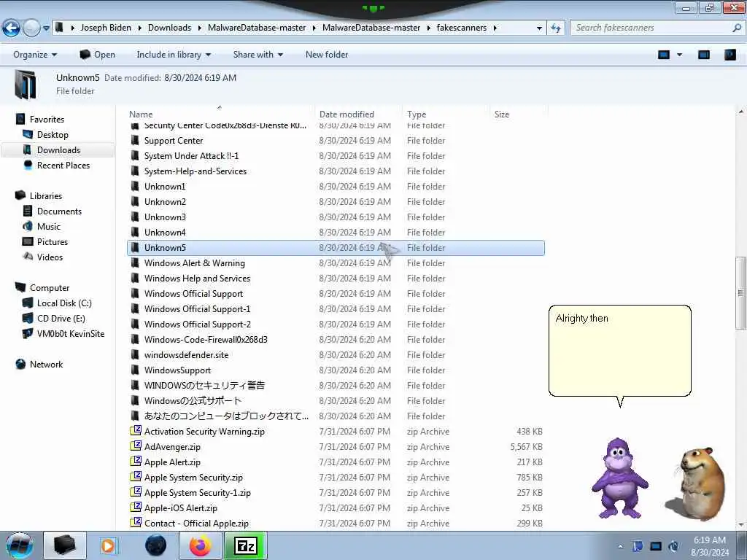Open Local Disk (C:)
Image resolution: width=747 pixels, height=560 pixels.
click(x=64, y=303)
